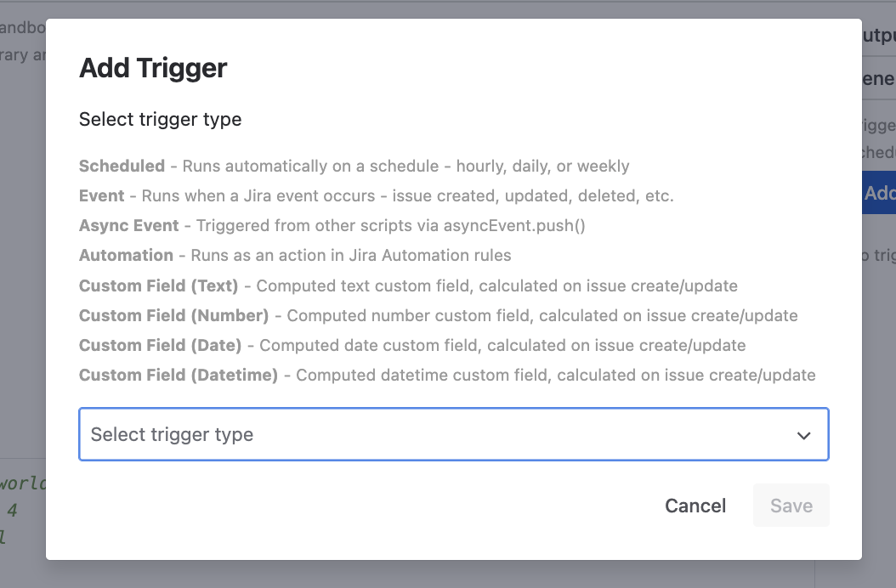This screenshot has height=588, width=896.
Task: Click the bold Event trigger description label
Action: [102, 195]
